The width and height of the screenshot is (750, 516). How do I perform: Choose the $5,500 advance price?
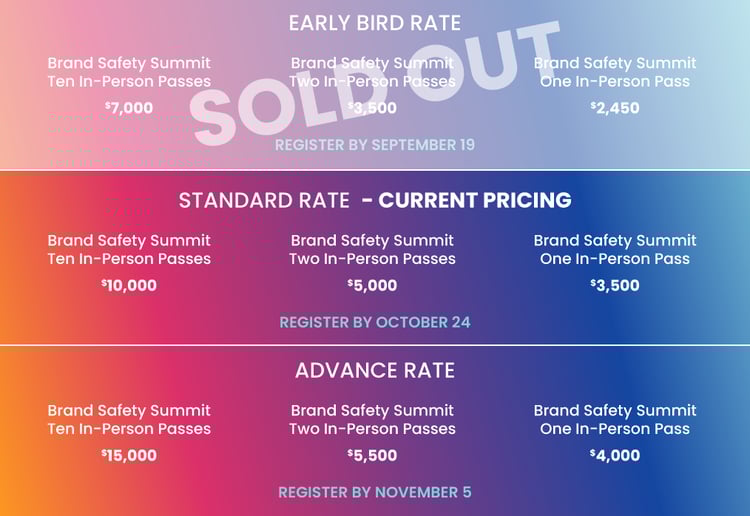click(372, 455)
